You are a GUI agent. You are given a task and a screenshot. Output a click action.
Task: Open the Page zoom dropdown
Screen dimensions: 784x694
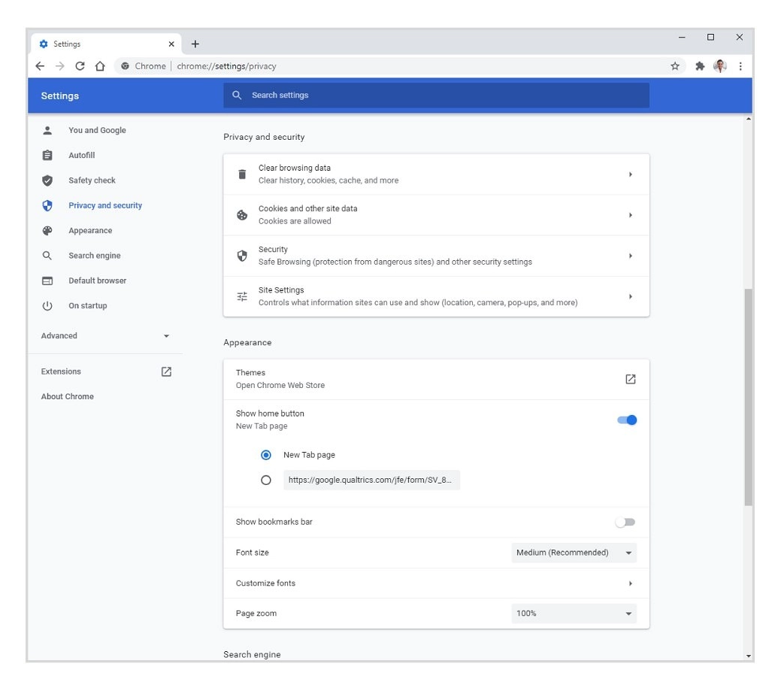click(574, 614)
